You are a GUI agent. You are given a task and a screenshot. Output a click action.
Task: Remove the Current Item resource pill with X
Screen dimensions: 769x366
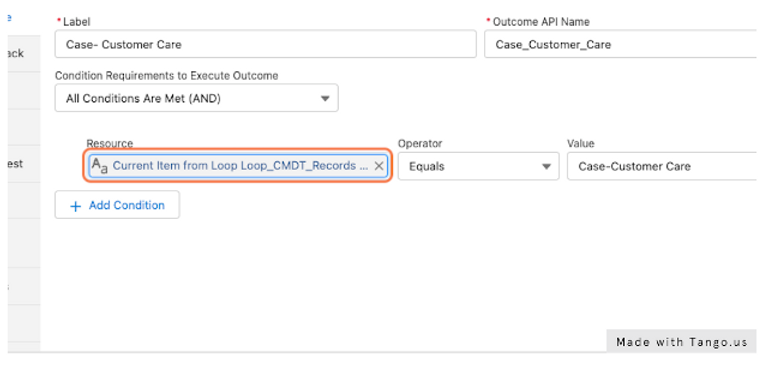point(379,166)
